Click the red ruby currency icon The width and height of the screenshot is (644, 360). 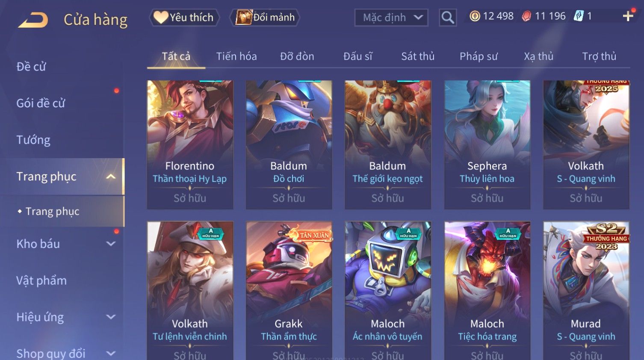point(526,16)
